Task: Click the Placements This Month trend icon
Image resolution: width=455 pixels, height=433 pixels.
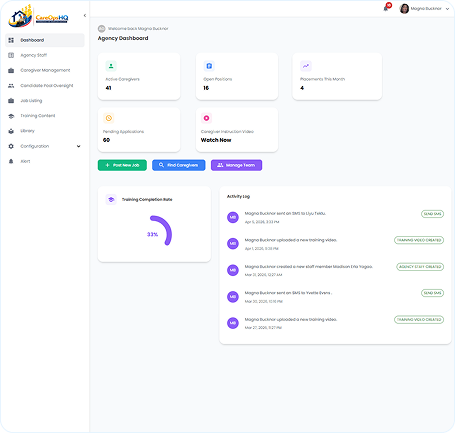Action: [306, 66]
